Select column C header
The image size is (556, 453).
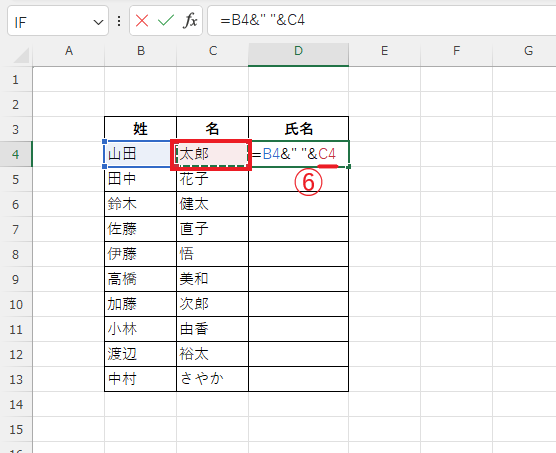pyautogui.click(x=213, y=51)
